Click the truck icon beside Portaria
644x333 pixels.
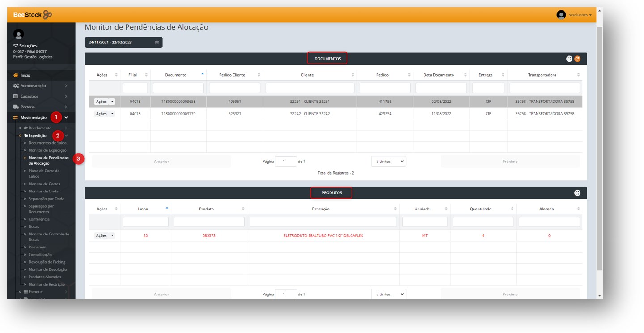click(x=16, y=107)
